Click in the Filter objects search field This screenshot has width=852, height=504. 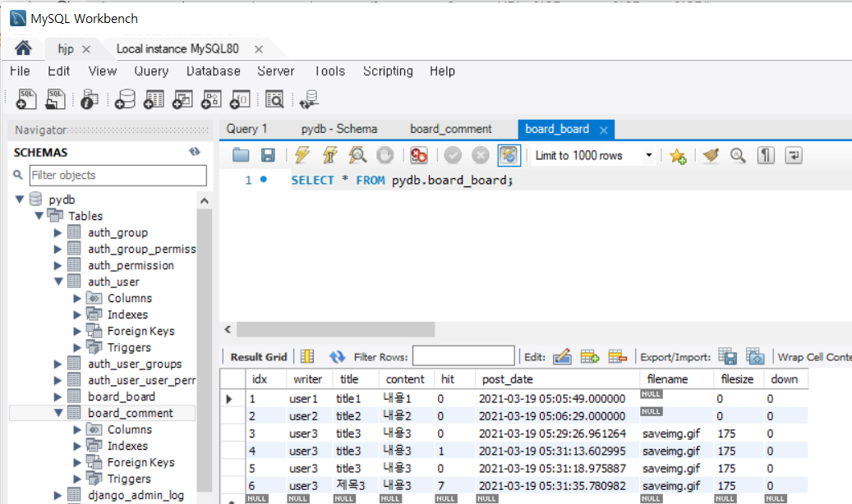(x=118, y=175)
